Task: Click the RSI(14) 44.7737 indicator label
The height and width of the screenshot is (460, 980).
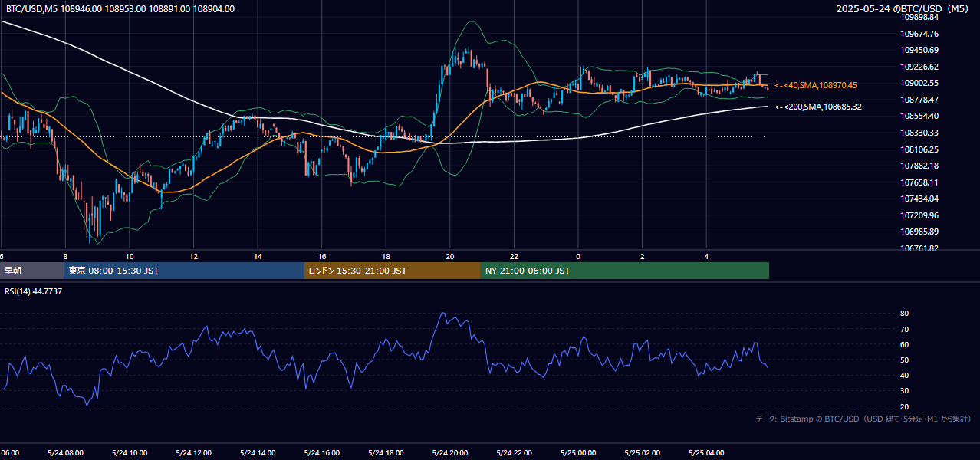Action: 34,291
